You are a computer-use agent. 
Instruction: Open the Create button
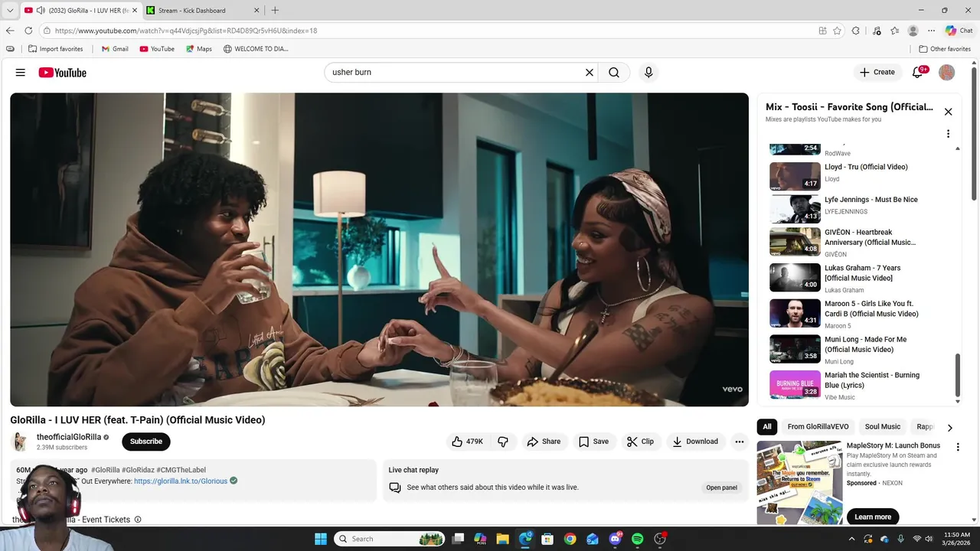[x=877, y=73]
